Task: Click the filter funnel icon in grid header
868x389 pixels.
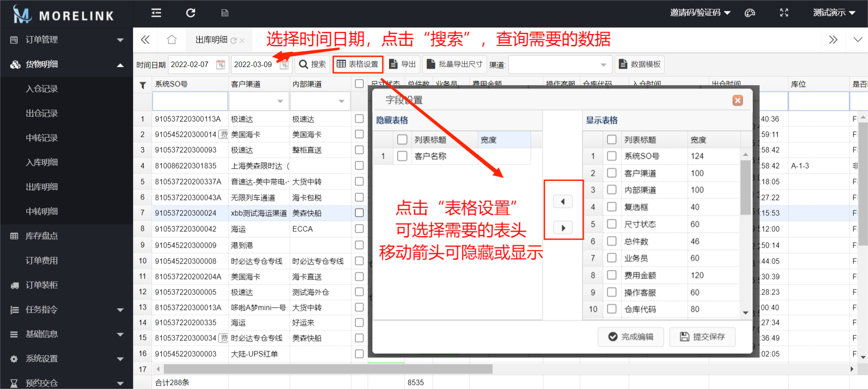Action: pyautogui.click(x=143, y=85)
